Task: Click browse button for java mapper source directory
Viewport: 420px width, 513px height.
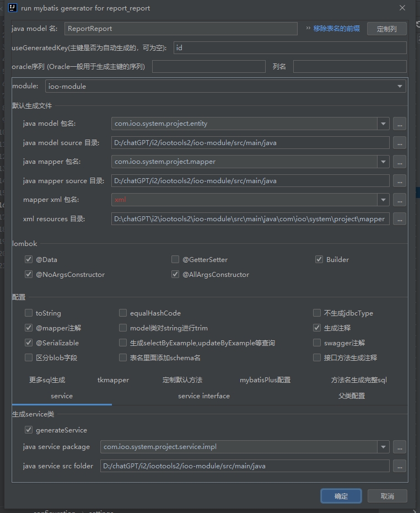Action: [400, 181]
